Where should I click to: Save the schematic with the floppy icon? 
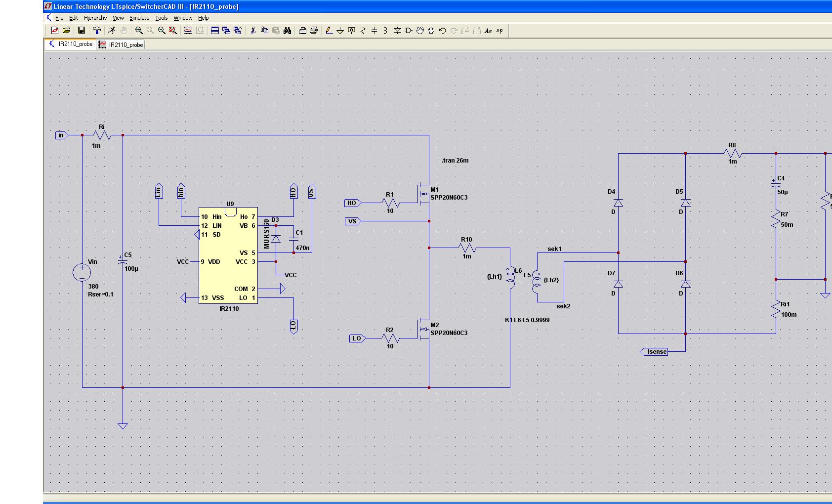click(x=82, y=31)
